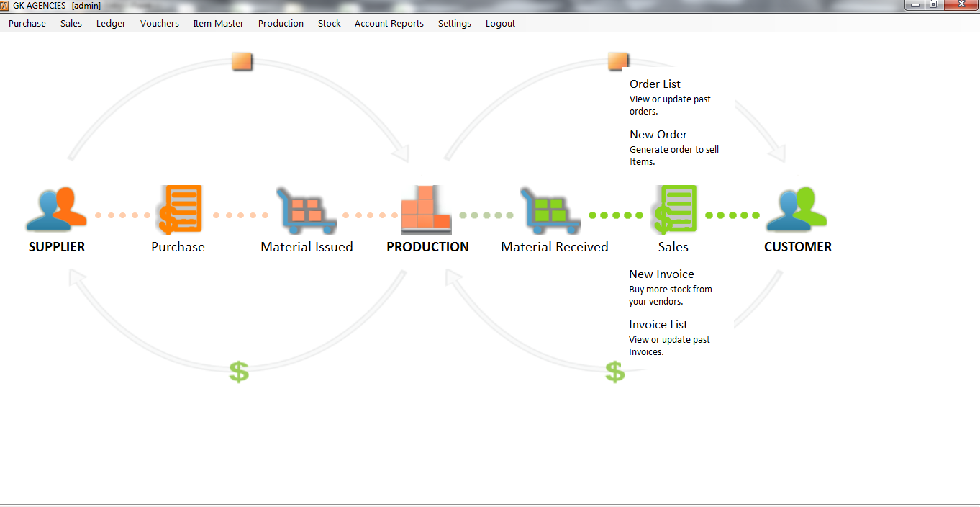Open the Vouchers menu
980x507 pixels.
tap(160, 24)
